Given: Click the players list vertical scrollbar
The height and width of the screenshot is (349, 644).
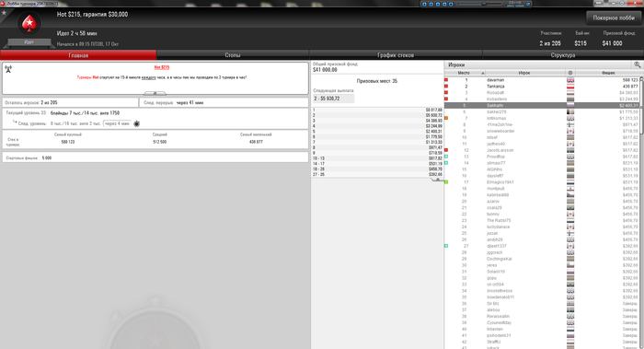Looking at the screenshot, I should click(x=641, y=107).
